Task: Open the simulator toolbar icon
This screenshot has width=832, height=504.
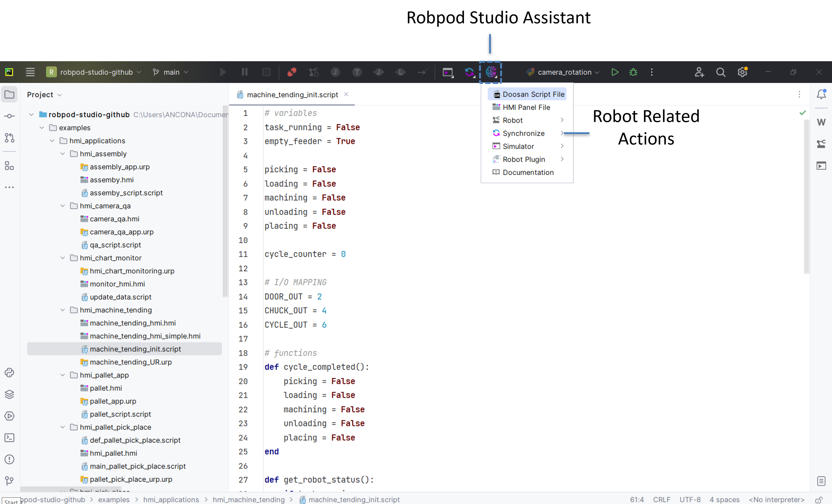Action: pos(448,72)
